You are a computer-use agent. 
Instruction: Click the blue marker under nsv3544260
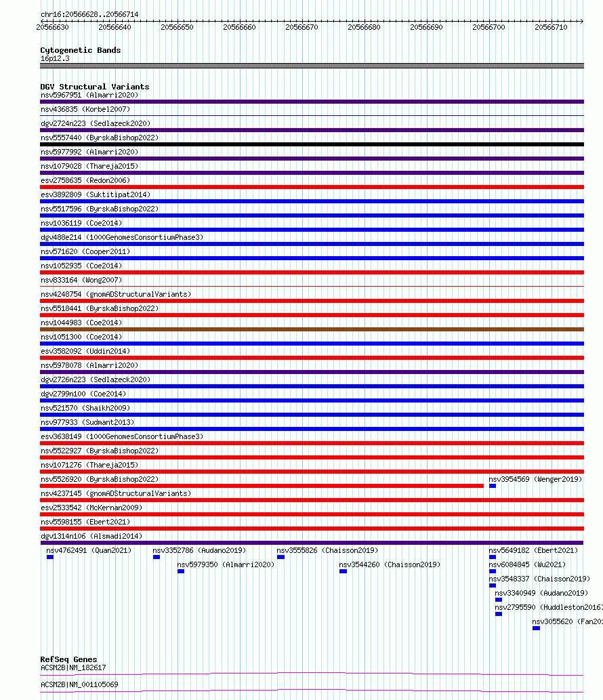tap(343, 571)
